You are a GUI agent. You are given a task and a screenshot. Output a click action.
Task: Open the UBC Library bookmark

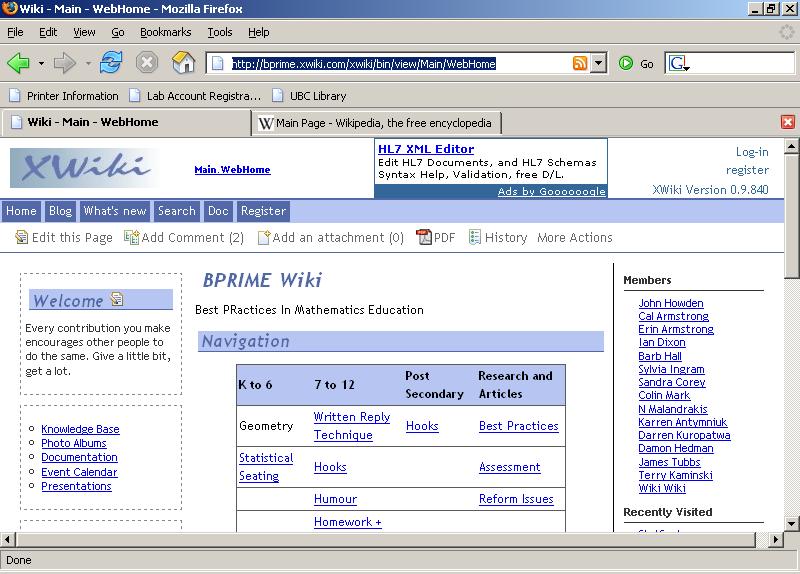309,96
